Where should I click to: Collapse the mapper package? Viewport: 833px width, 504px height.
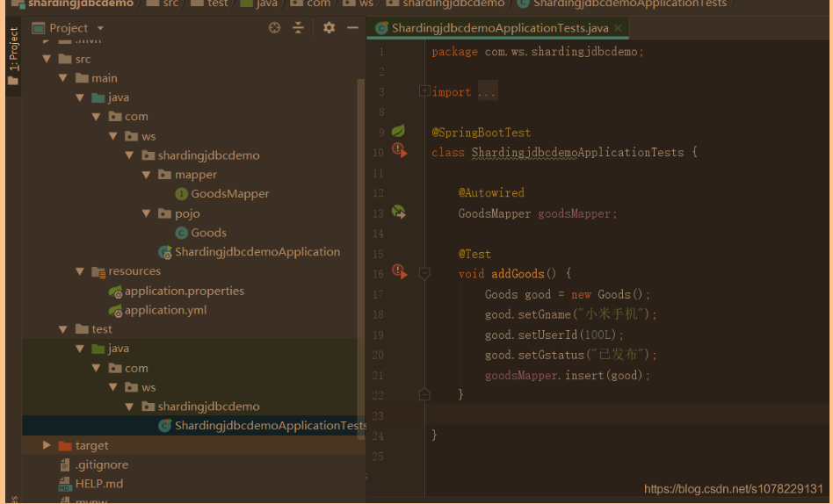pyautogui.click(x=146, y=175)
